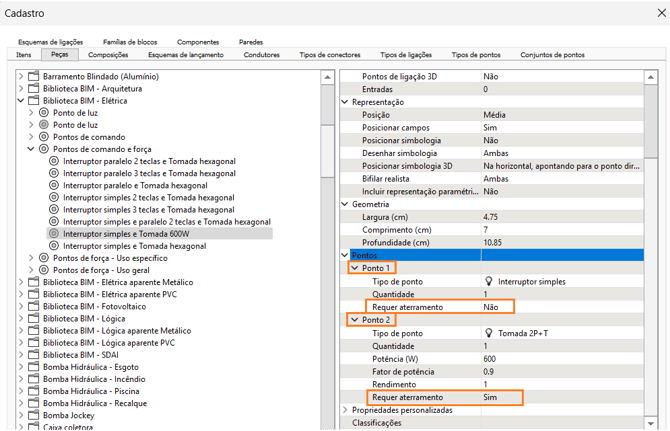670x431 pixels.
Task: Open the Tipos de pontos tab
Action: [476, 55]
